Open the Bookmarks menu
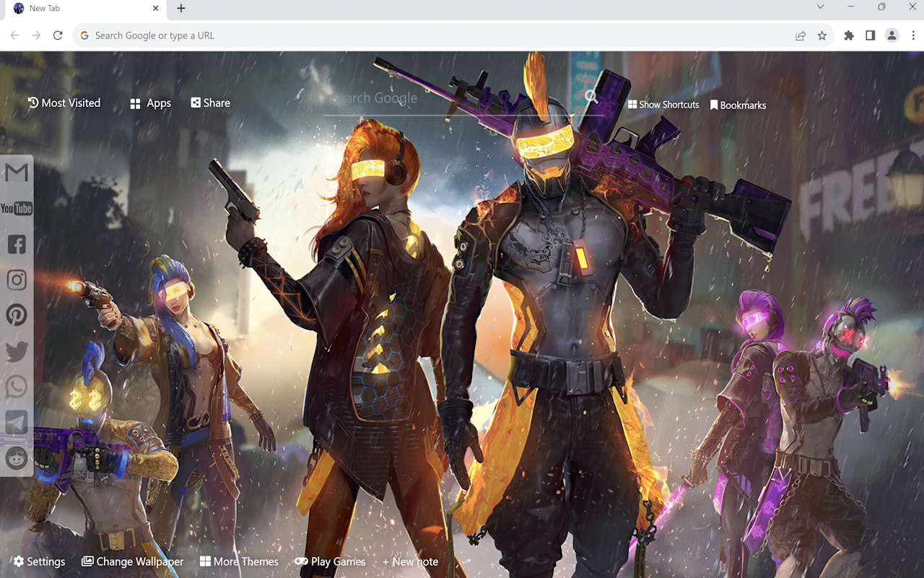This screenshot has width=924, height=578. [x=738, y=105]
